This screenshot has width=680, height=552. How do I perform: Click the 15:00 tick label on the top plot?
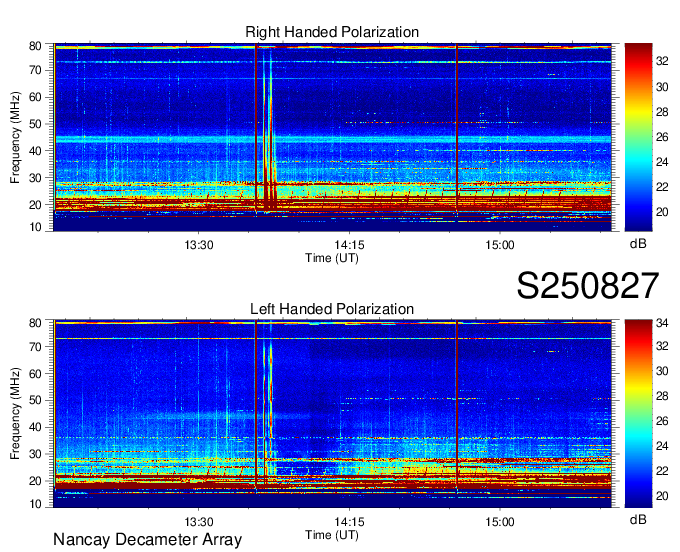click(x=500, y=245)
